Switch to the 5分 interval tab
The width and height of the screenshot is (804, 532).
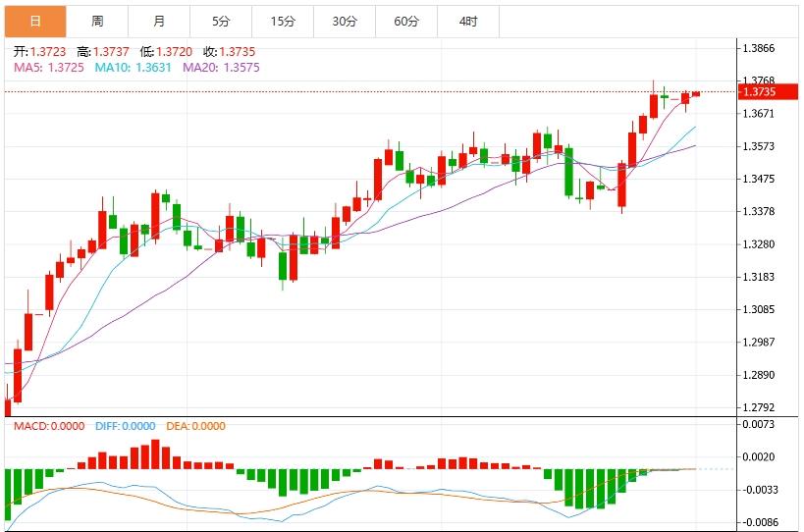pos(221,21)
